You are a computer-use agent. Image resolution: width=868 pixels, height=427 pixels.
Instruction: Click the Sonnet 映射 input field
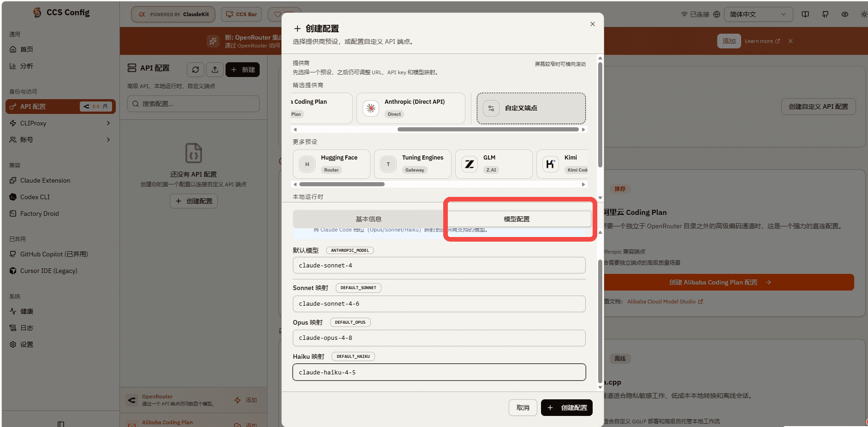(x=439, y=304)
